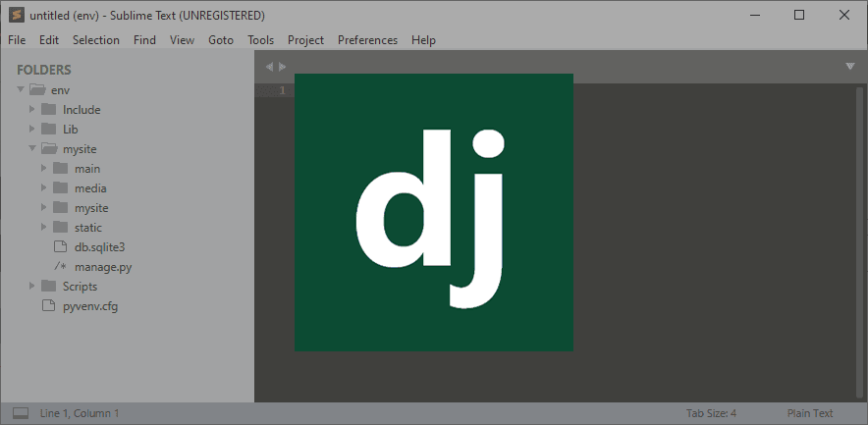Image resolution: width=868 pixels, height=425 pixels.
Task: Open the Tools menu
Action: pos(261,40)
